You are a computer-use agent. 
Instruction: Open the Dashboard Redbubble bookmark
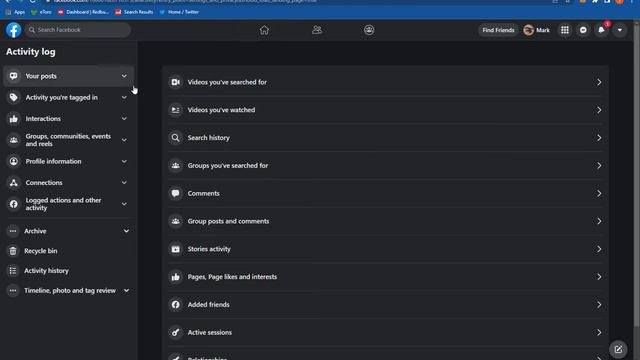pyautogui.click(x=83, y=12)
